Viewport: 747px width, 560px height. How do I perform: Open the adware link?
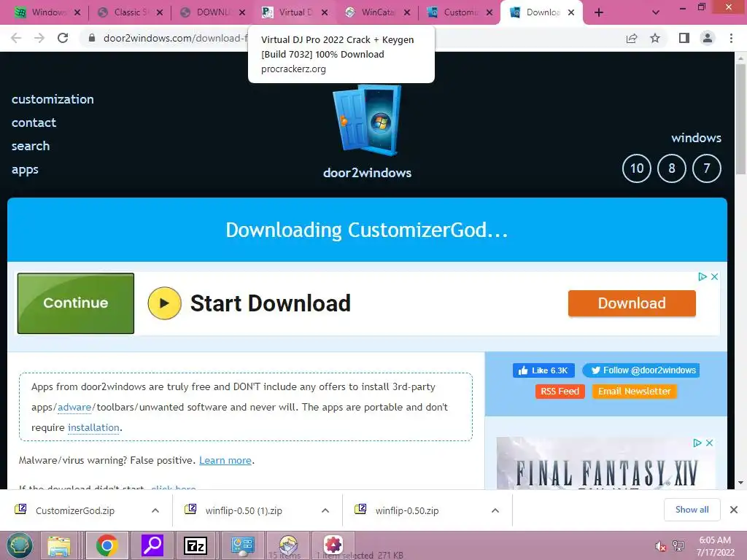point(74,407)
